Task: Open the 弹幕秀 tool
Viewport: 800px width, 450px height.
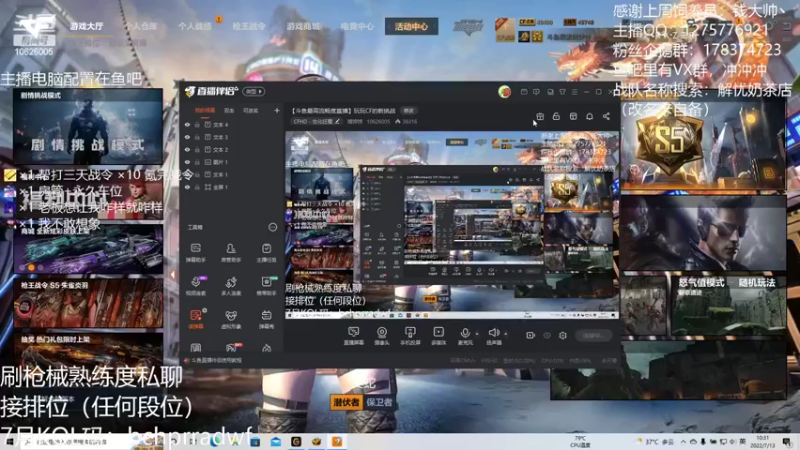Action: (x=266, y=318)
